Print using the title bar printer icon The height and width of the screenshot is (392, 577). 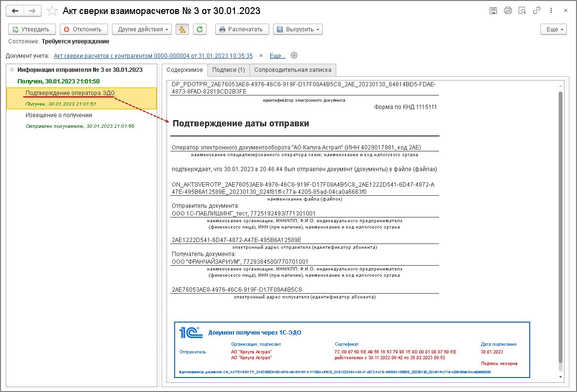pos(508,11)
